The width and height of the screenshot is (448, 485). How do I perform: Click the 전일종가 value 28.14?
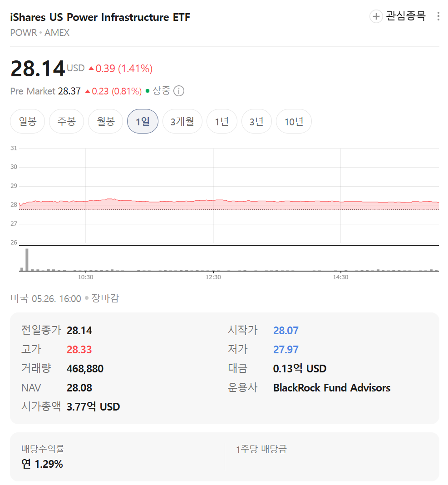[x=79, y=331]
